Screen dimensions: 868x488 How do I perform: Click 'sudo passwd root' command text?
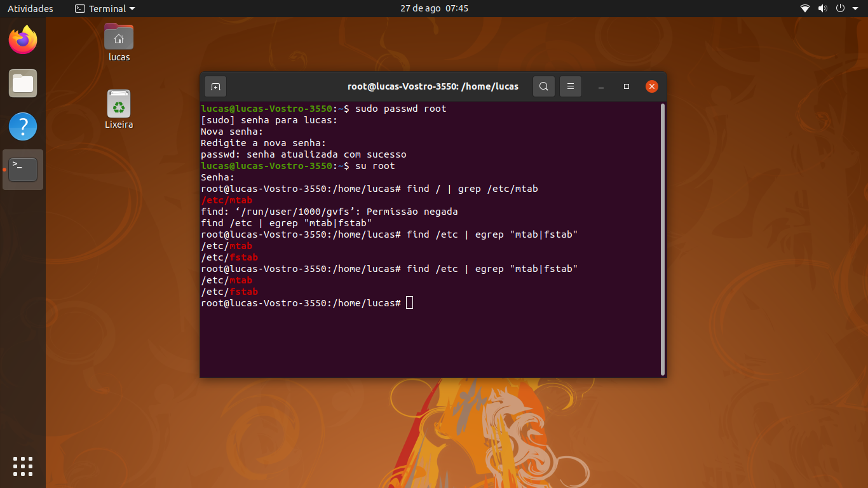(401, 109)
